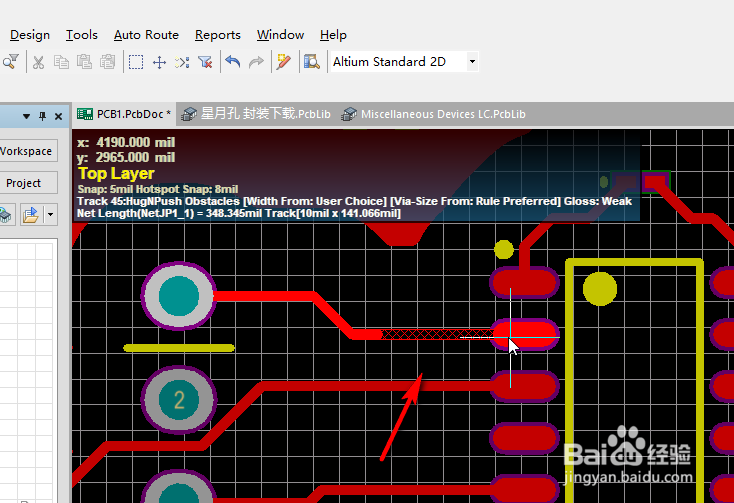The height and width of the screenshot is (503, 734).
Task: Click the compile chip icon in panel
Action: (x=6, y=215)
